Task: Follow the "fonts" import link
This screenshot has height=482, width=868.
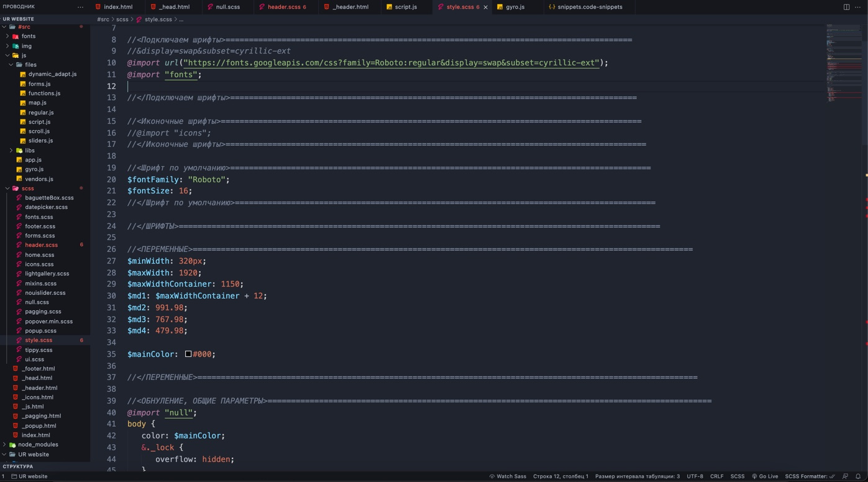Action: 181,75
